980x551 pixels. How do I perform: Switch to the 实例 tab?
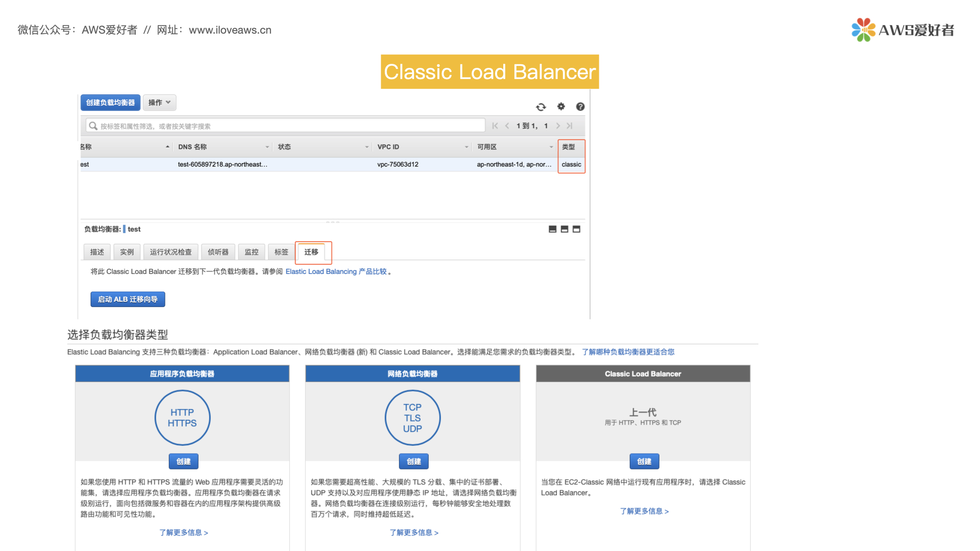pos(127,252)
